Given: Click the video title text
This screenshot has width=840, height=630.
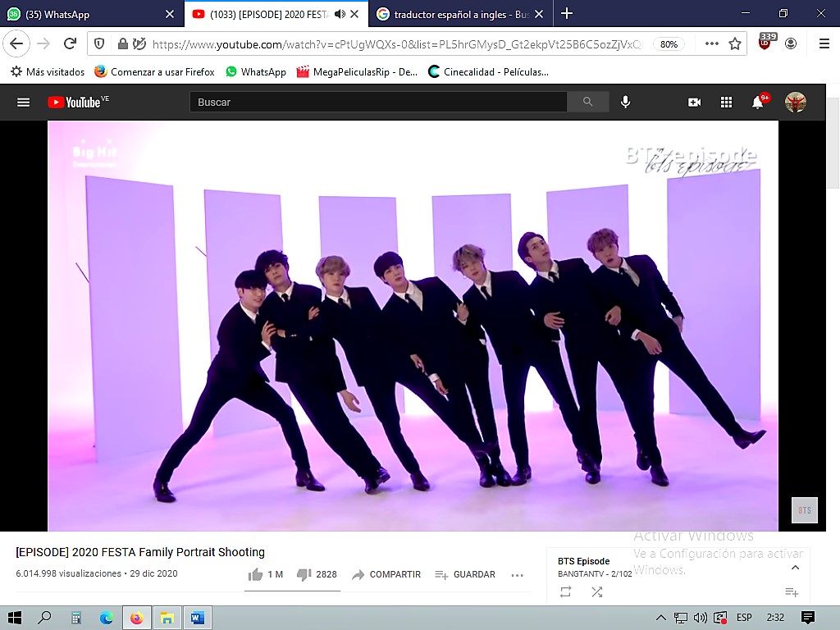Looking at the screenshot, I should tap(140, 552).
